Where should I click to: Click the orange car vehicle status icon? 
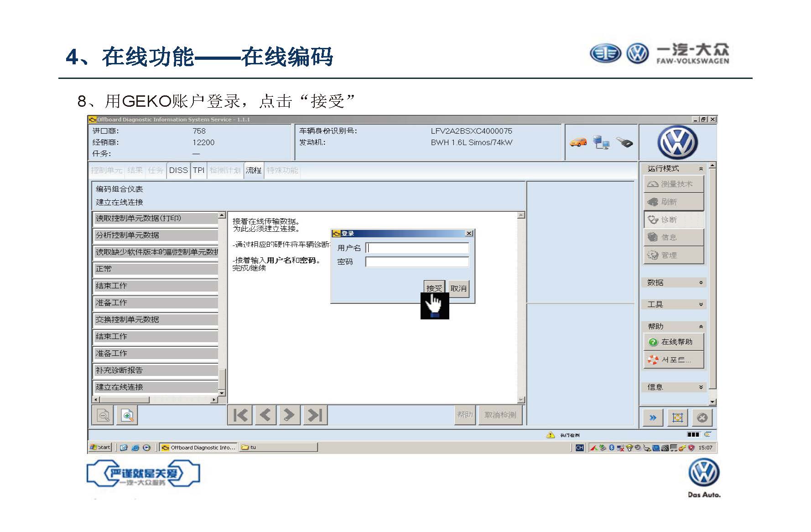tap(578, 142)
